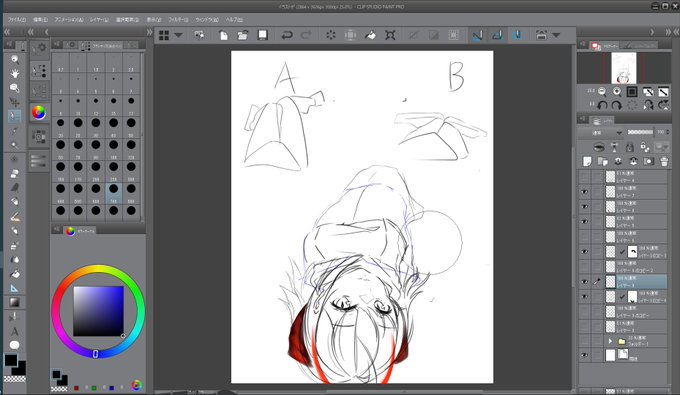The image size is (680, 395).
Task: Expand the フォルダー 1 layer folder
Action: pos(610,341)
